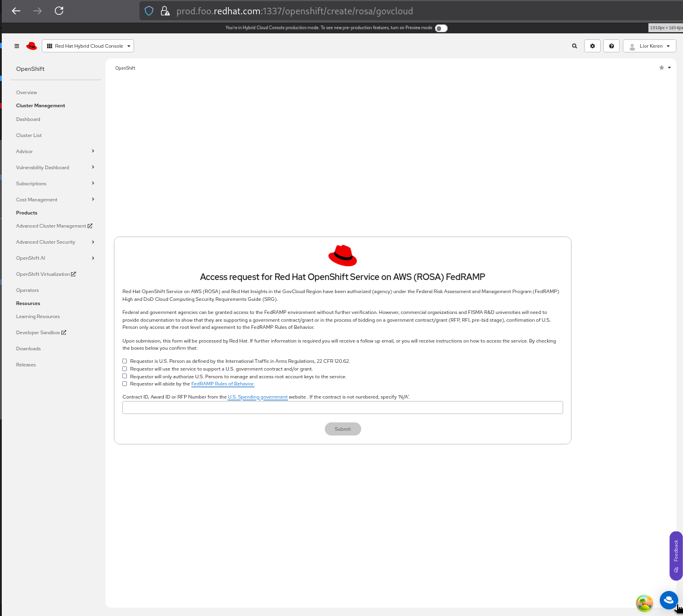This screenshot has height=616, width=683.
Task: Expand OpenShift AI sidebar section
Action: tap(55, 258)
